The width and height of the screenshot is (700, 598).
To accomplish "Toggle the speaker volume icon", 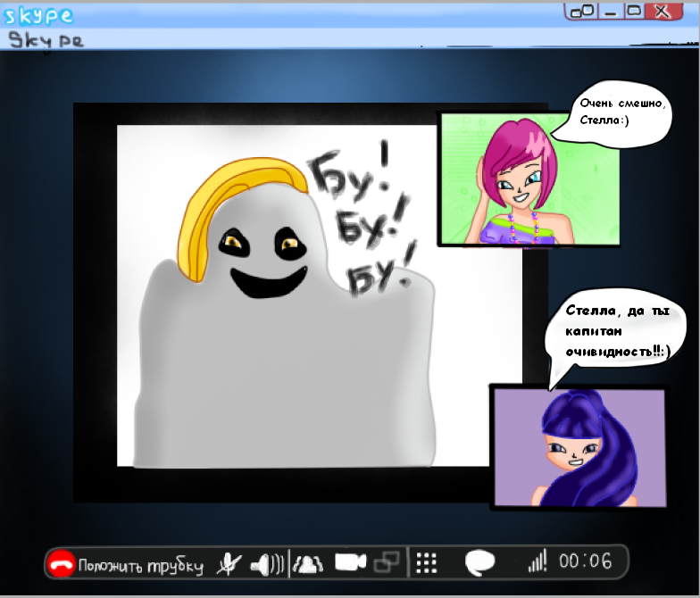I will (x=266, y=563).
